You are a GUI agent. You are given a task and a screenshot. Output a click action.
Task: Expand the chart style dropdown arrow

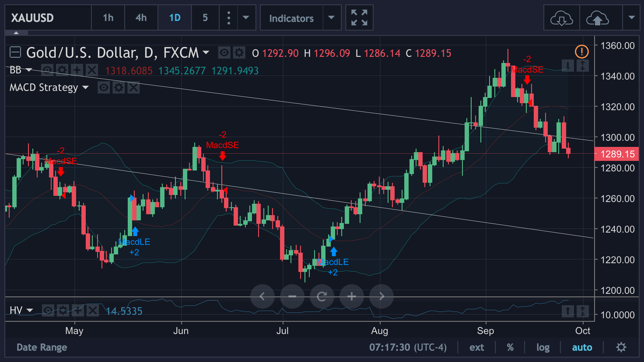pyautogui.click(x=246, y=18)
